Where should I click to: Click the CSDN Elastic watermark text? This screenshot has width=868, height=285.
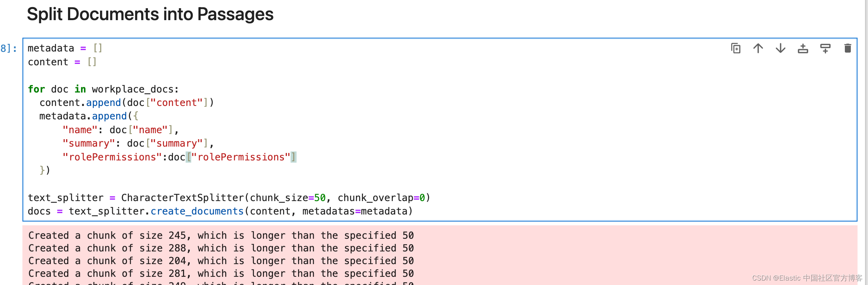click(807, 278)
